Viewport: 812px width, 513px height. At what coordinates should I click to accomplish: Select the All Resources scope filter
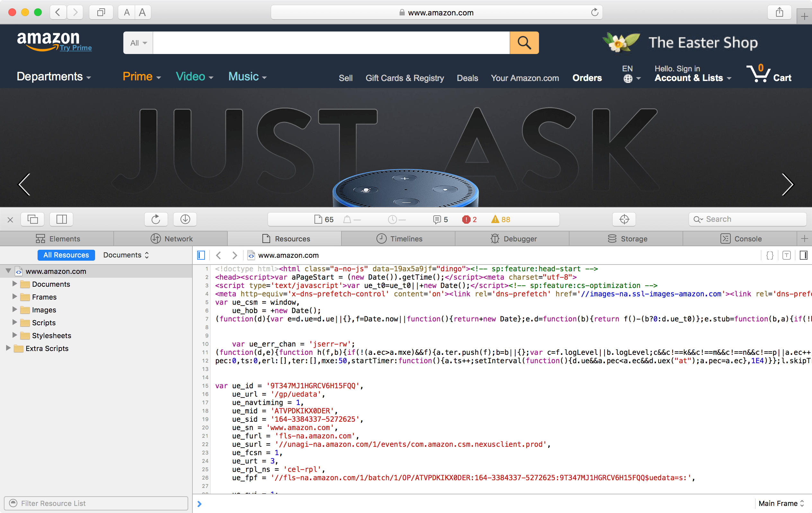[x=66, y=255]
